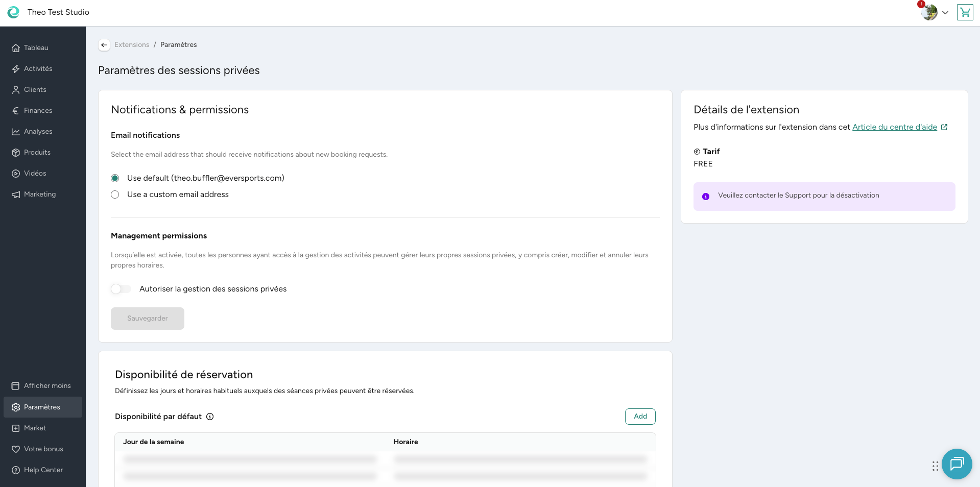
Task: Expand the account dropdown chevron
Action: (x=945, y=13)
